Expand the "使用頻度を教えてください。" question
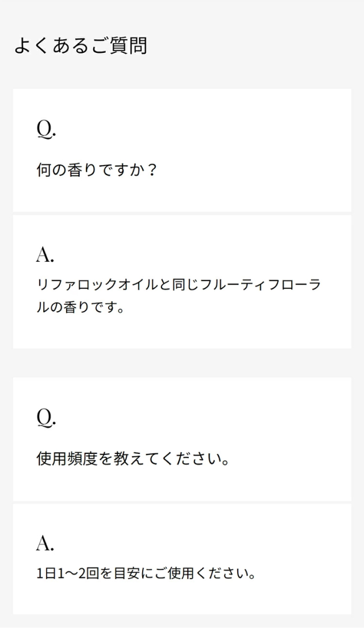 133,458
